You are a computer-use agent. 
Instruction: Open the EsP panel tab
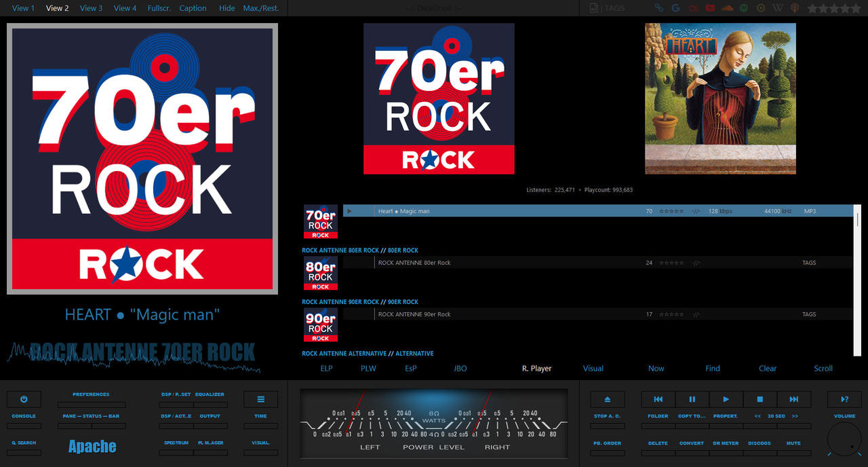click(410, 369)
